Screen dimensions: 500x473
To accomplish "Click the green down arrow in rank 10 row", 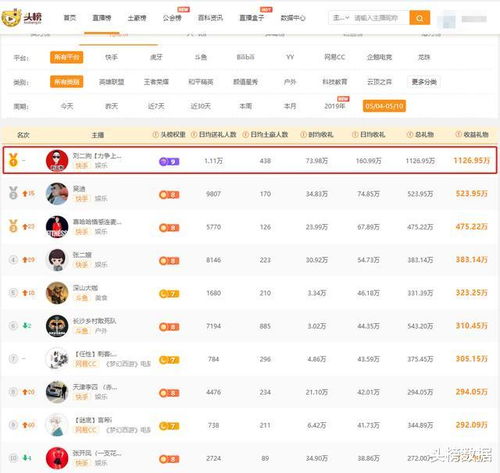I will (x=25, y=458).
